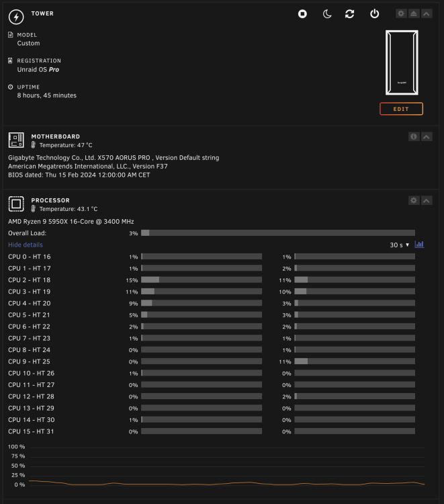Click the '8 hours, 45 minutes' uptime value
This screenshot has width=444, height=504.
coord(47,95)
